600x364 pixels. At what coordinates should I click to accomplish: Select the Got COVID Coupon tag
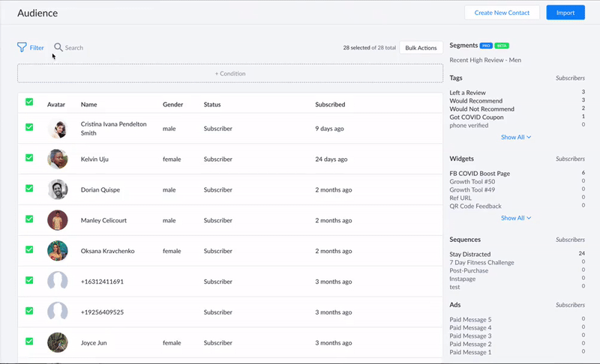coord(476,118)
